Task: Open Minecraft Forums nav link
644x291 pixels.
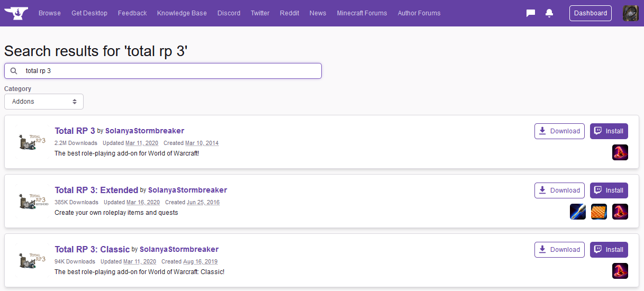Action: point(362,13)
